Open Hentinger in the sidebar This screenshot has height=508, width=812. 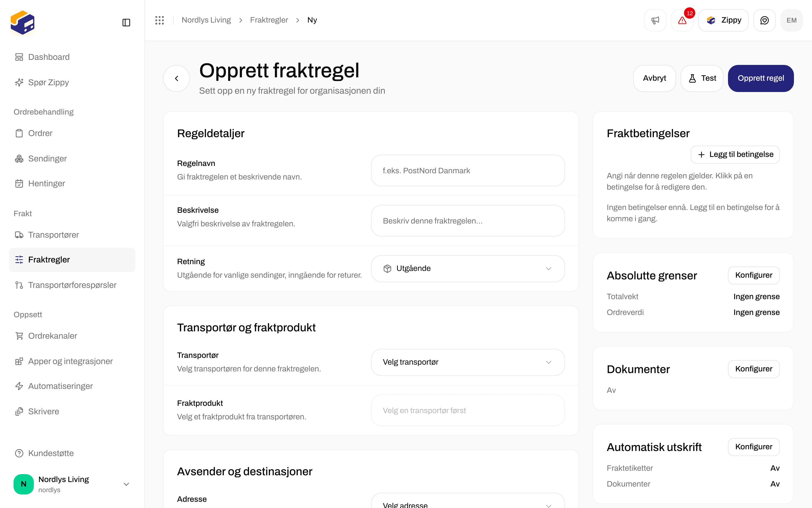[72, 183]
